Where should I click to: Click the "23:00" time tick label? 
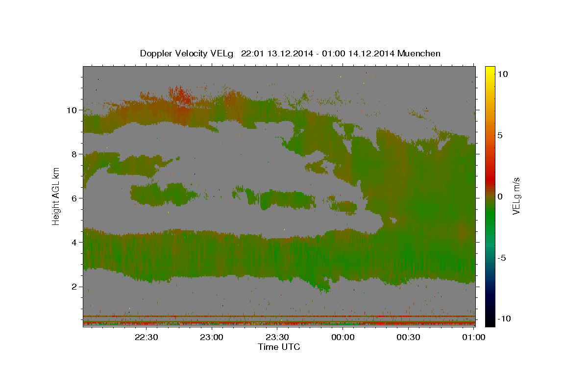pos(212,337)
